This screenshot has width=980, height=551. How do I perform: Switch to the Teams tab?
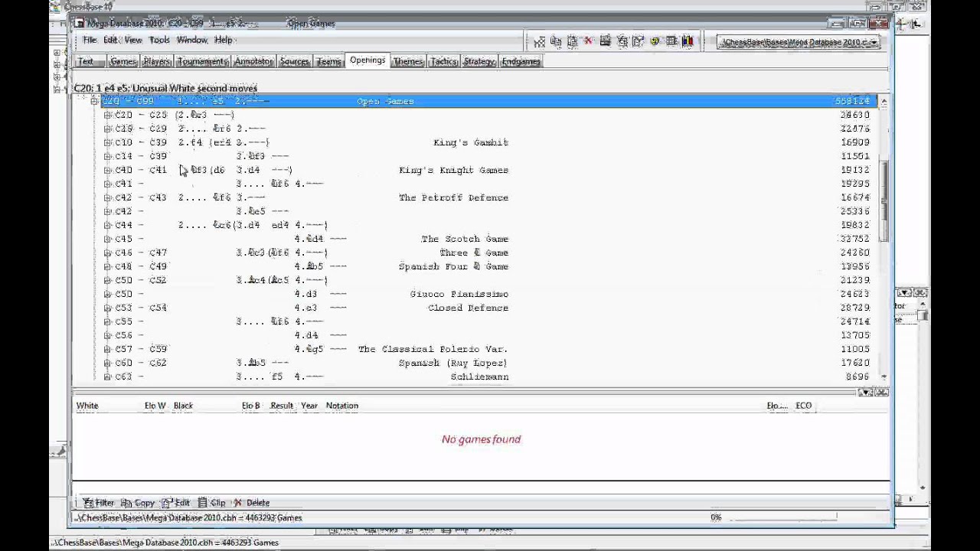[328, 61]
